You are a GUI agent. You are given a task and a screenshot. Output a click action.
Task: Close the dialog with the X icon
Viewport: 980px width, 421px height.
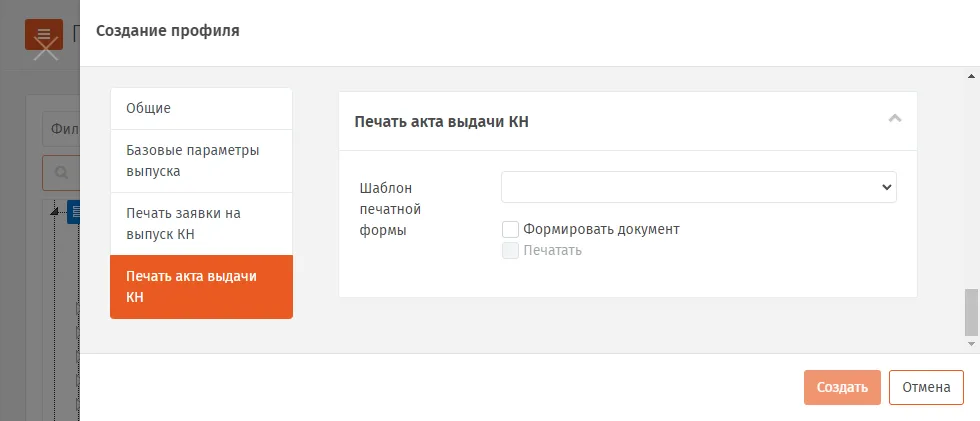[x=46, y=48]
